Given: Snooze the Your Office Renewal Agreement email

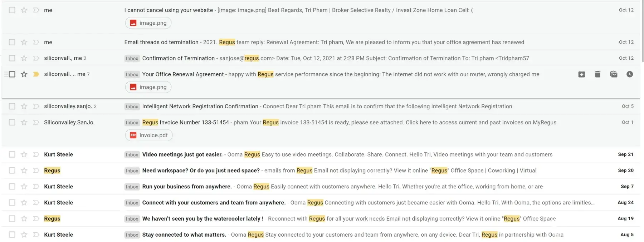Looking at the screenshot, I should [x=630, y=74].
